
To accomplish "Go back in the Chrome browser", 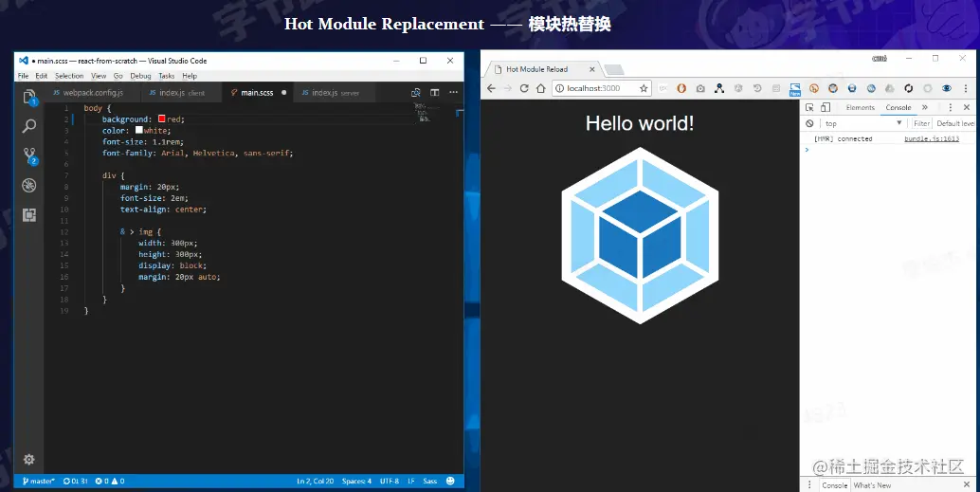I will coord(491,88).
